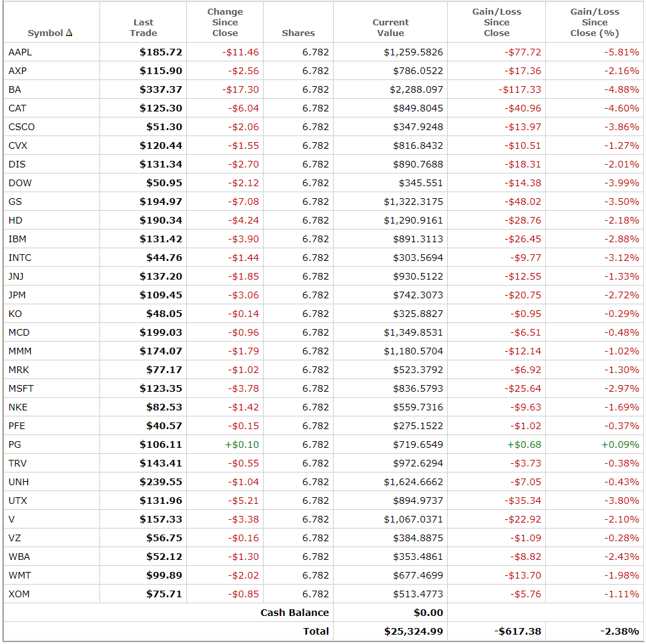This screenshot has width=646, height=644.
Task: Click the GS change value -$7.08
Action: click(244, 202)
